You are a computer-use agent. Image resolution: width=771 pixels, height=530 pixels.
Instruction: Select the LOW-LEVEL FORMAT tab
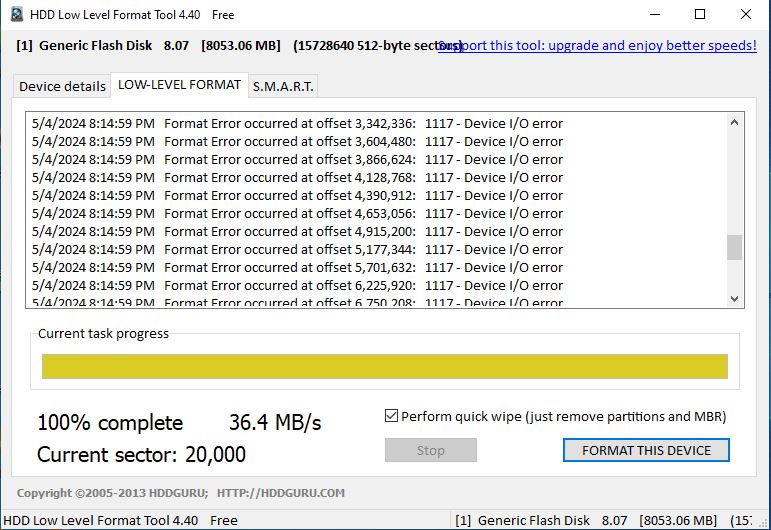click(179, 85)
